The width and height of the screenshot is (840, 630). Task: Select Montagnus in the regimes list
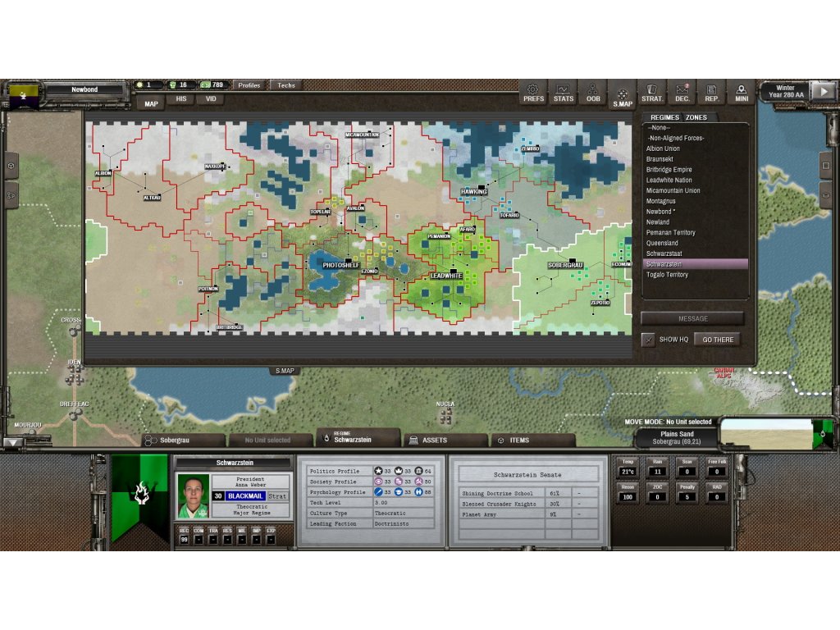click(695, 202)
